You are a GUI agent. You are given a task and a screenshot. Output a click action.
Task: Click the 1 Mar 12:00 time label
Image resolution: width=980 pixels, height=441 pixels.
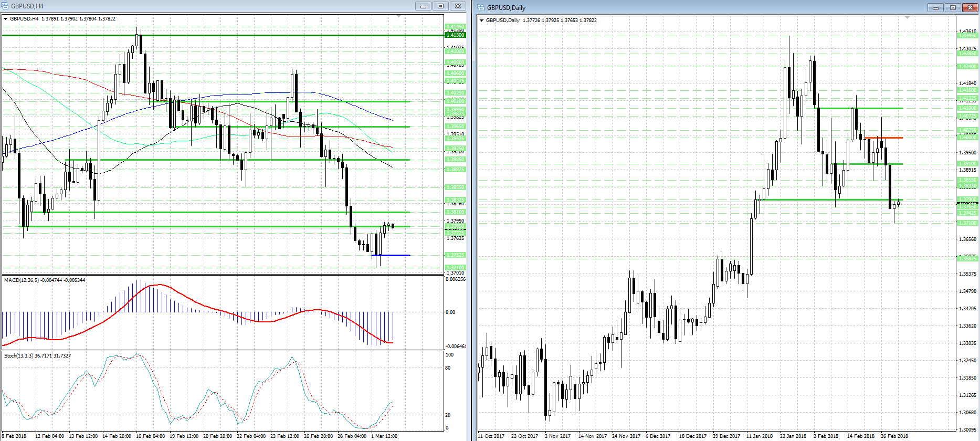click(x=384, y=436)
